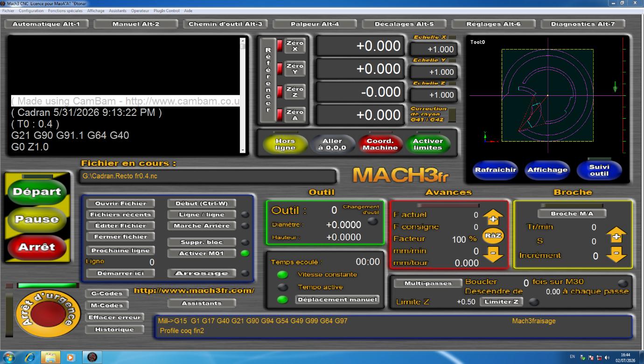The height and width of the screenshot is (364, 644).
Task: Toggle the Activer M01 optional stop
Action: click(x=202, y=253)
